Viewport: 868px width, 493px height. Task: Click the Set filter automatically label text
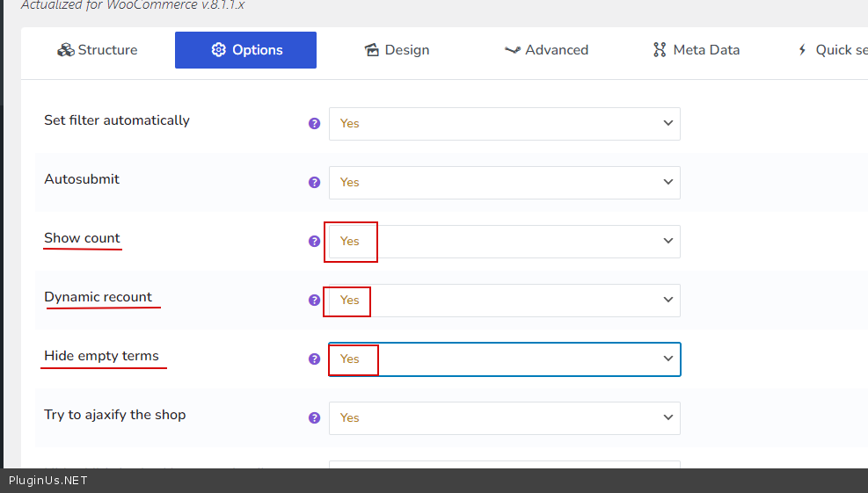click(117, 120)
